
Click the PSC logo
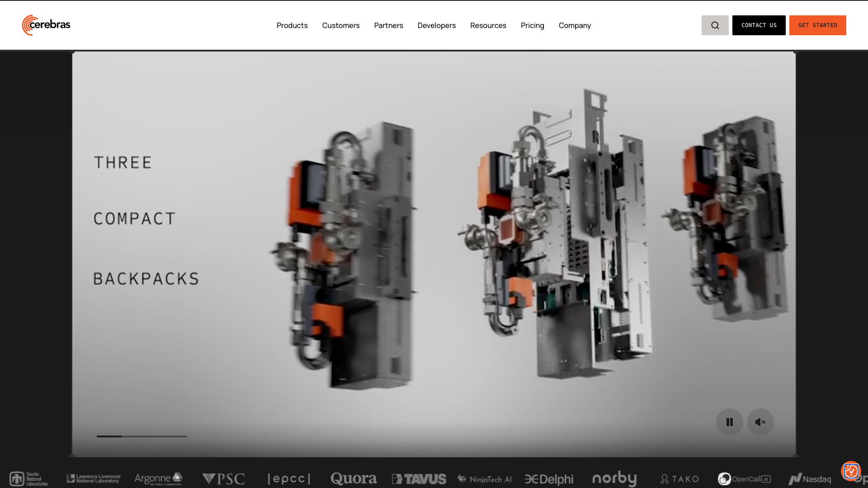click(223, 479)
